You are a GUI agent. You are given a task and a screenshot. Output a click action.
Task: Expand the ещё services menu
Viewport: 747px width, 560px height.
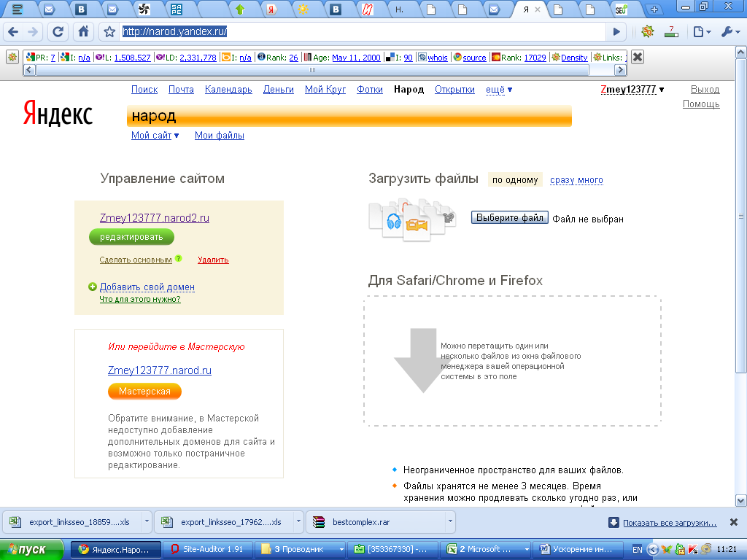[499, 90]
